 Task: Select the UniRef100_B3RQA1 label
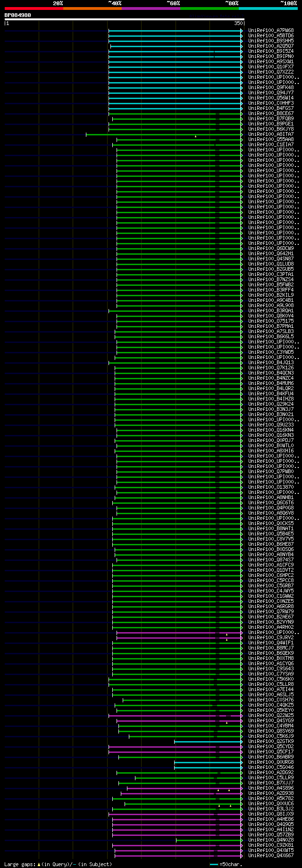pyautogui.click(x=271, y=311)
